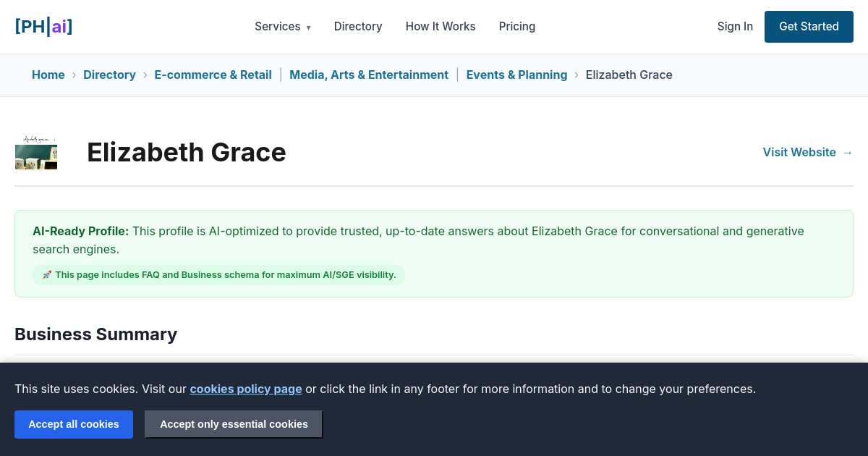The height and width of the screenshot is (456, 868).
Task: Expand the Services dropdown menu
Action: (x=283, y=27)
